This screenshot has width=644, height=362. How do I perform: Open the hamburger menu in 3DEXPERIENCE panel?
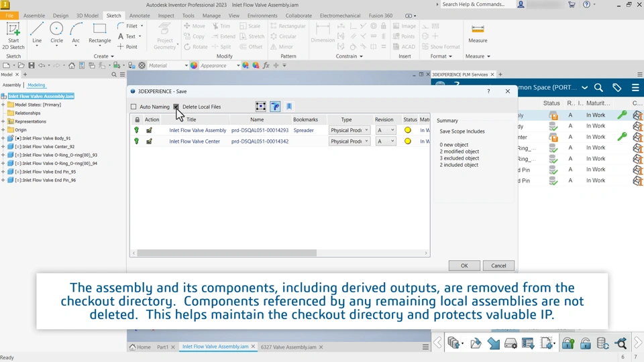coord(635,87)
